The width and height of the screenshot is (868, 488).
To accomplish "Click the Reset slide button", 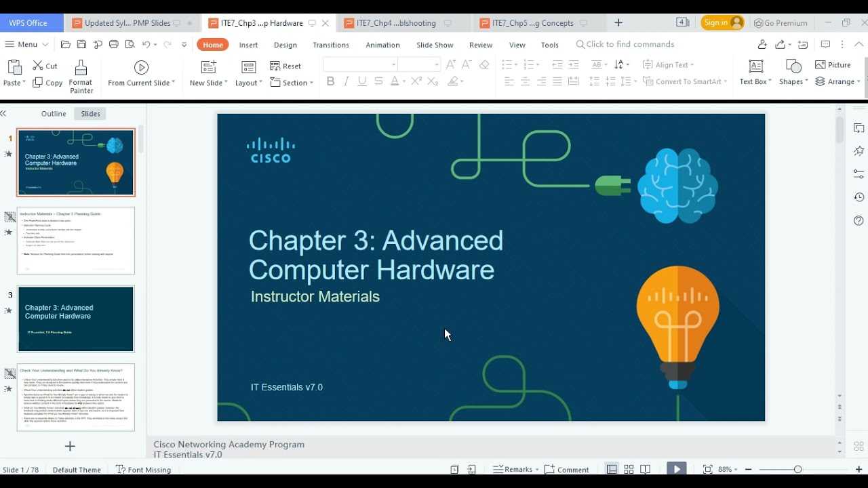I will (285, 66).
